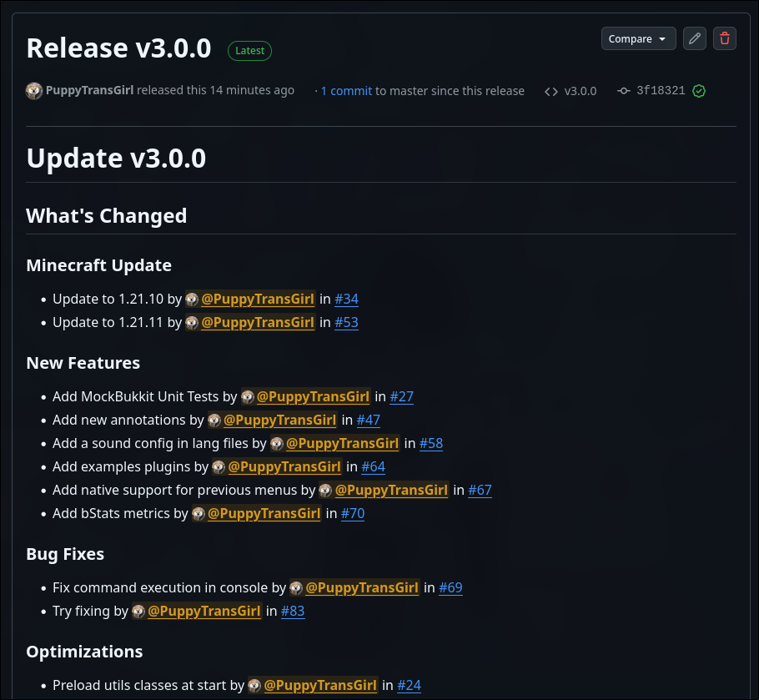Click PuppyTransGirl's avatar beside release author
The width and height of the screenshot is (759, 700).
coord(34,91)
